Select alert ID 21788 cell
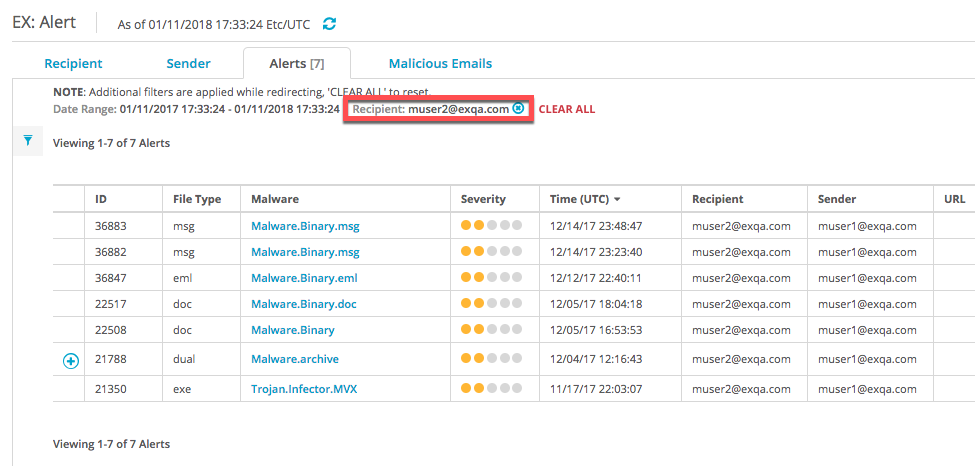This screenshot has height=466, width=975. pos(109,359)
